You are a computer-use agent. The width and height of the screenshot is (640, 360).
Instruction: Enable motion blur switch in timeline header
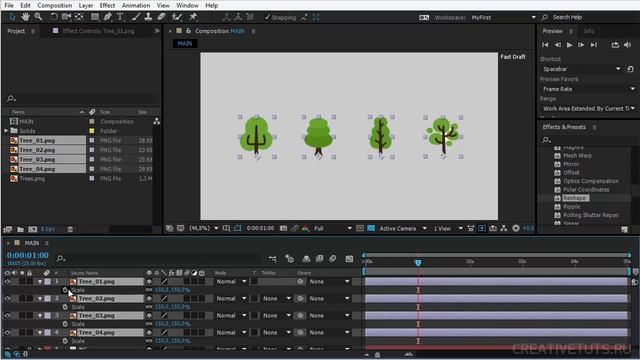pyautogui.click(x=333, y=258)
